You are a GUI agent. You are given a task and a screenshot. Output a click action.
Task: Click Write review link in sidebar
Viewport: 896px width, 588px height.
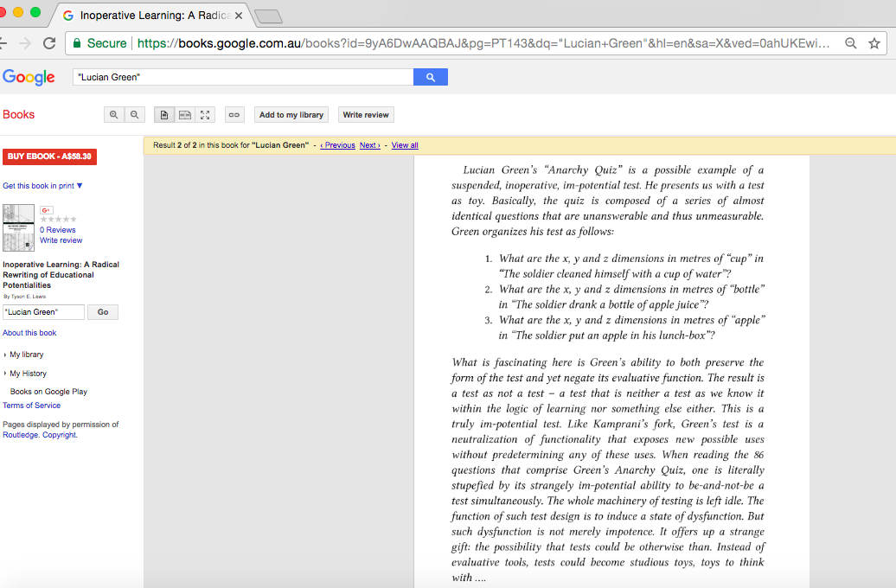click(61, 240)
